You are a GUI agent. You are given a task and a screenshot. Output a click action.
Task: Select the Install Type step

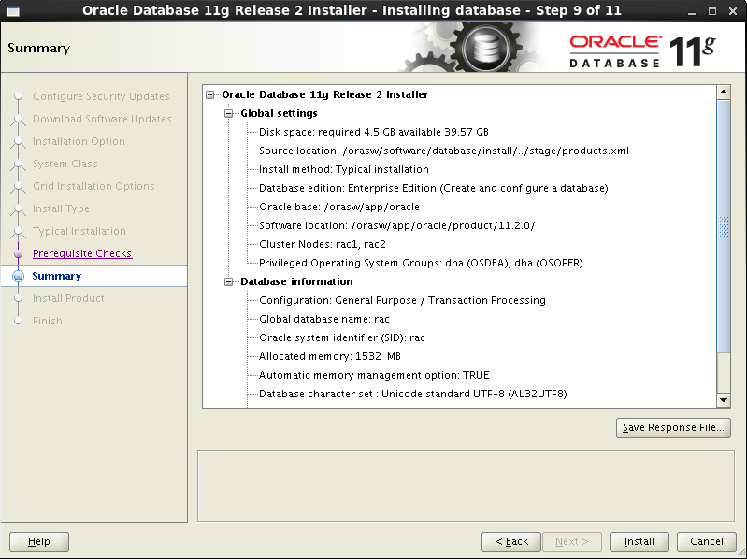(61, 208)
